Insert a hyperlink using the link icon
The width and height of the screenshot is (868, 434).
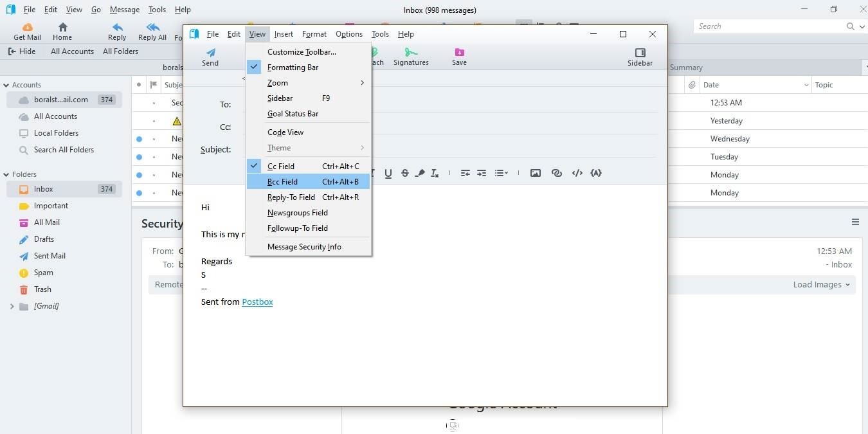556,172
